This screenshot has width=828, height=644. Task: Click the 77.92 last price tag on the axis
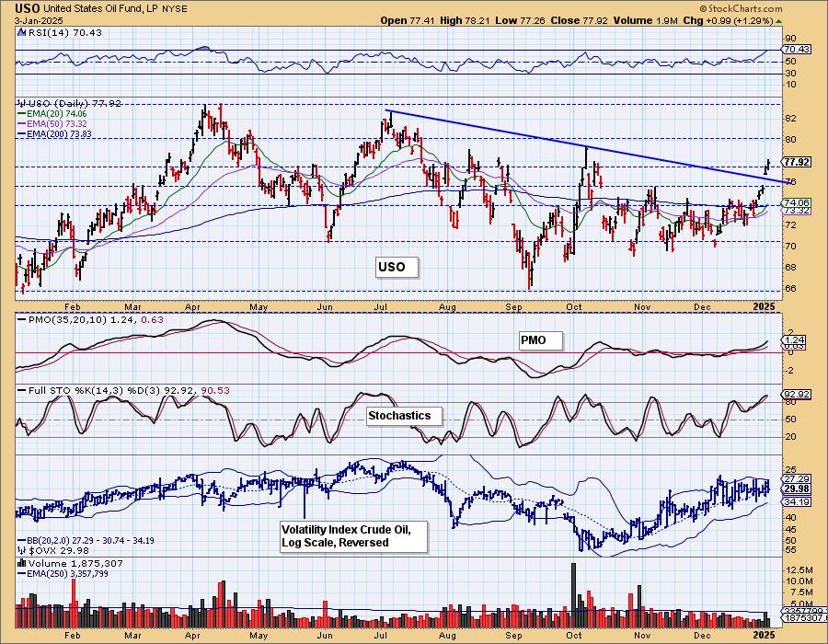coord(797,162)
